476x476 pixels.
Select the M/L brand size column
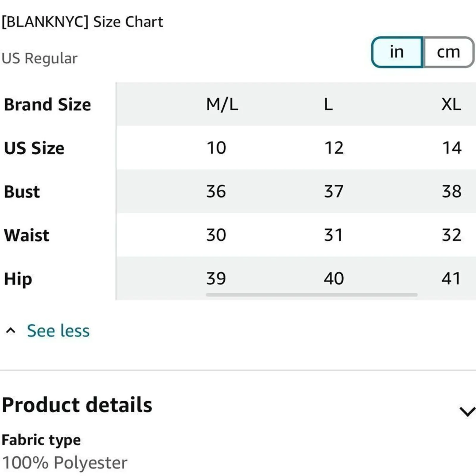tap(222, 104)
